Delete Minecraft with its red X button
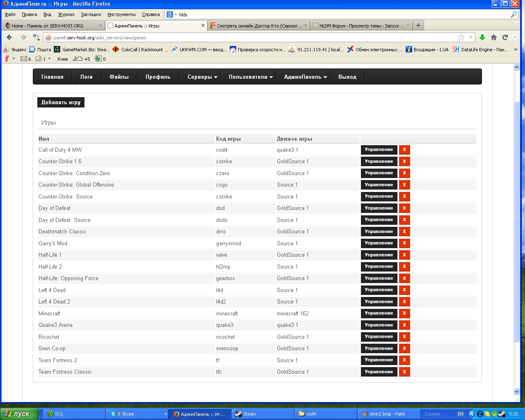Viewport: 525px width, 420px height. pyautogui.click(x=404, y=313)
